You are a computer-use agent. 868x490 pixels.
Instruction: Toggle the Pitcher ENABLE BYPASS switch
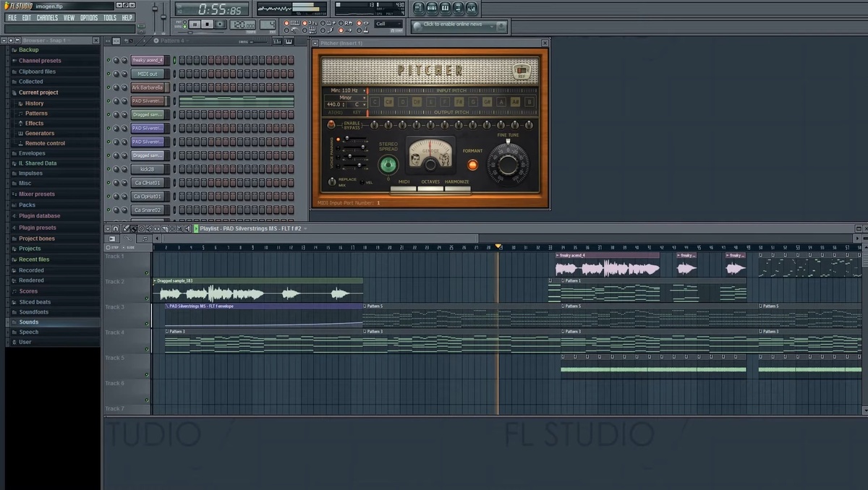[331, 125]
